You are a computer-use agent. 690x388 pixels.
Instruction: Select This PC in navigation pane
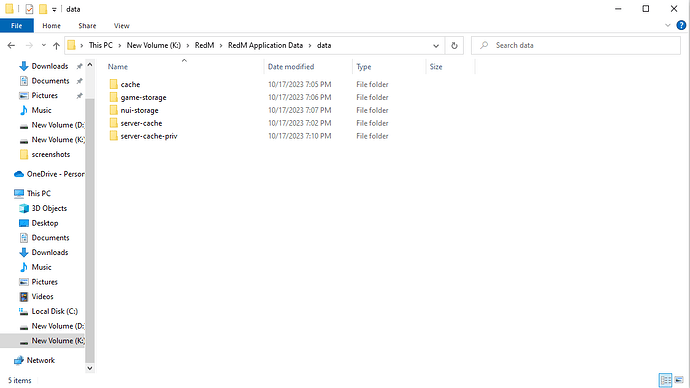[39, 193]
